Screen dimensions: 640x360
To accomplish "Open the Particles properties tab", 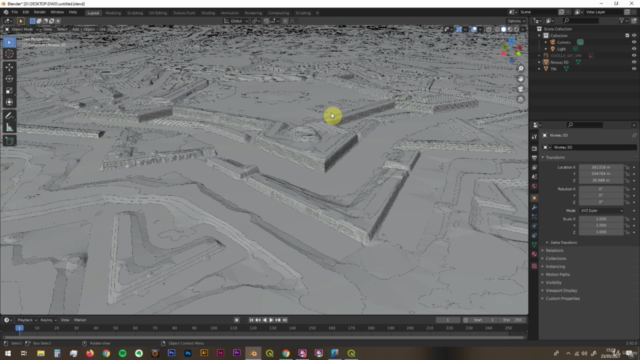I will point(534,217).
